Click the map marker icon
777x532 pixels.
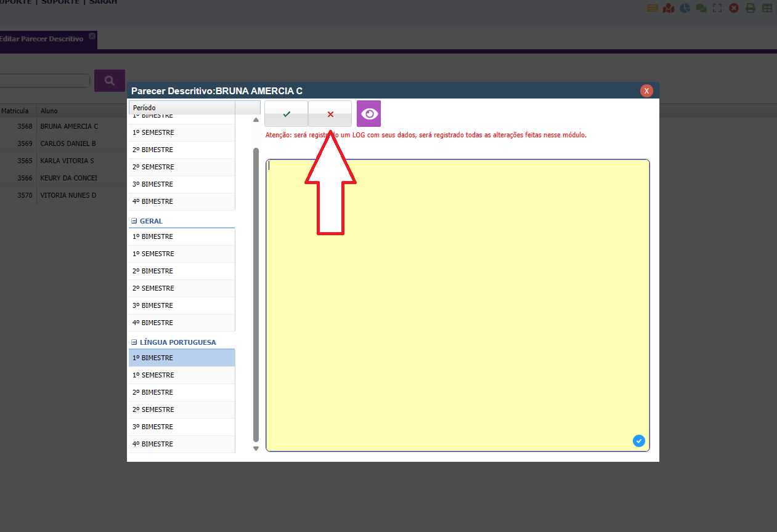point(669,8)
